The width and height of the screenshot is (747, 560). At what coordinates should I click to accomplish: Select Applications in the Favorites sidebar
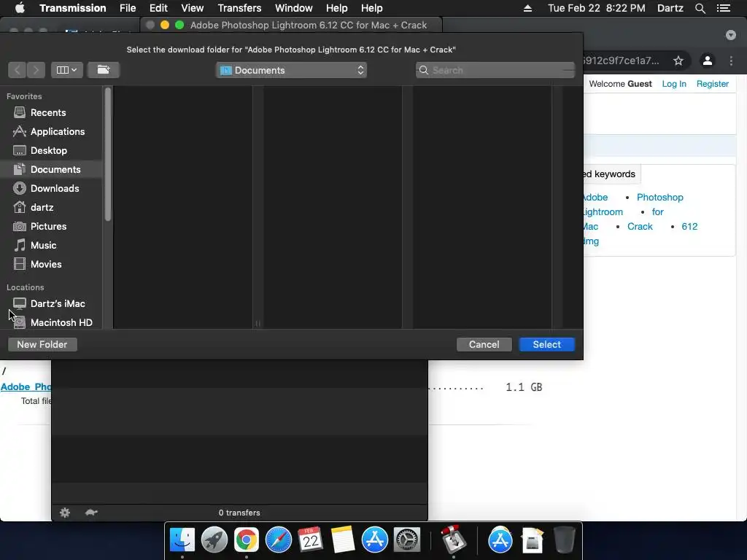(57, 131)
